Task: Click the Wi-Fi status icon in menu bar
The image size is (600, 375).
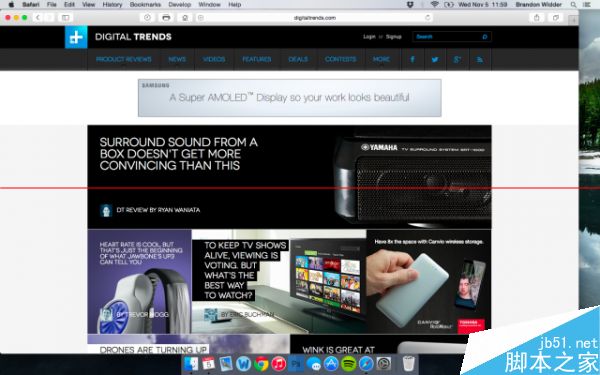Action: tap(434, 5)
